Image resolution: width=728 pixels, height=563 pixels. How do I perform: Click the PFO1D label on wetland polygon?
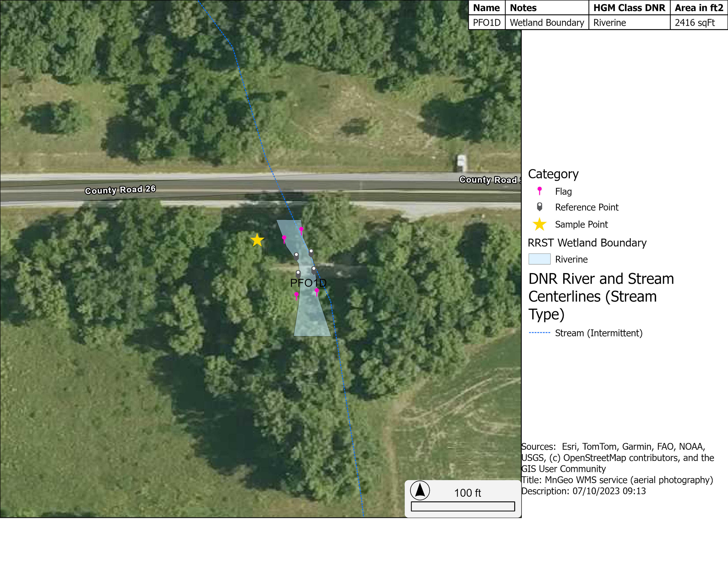[x=308, y=283]
